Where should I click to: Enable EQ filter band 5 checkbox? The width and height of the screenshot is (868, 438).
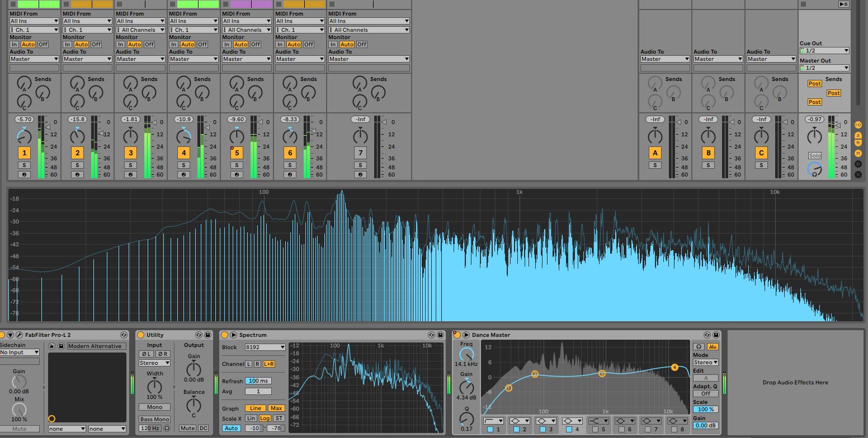pos(595,429)
